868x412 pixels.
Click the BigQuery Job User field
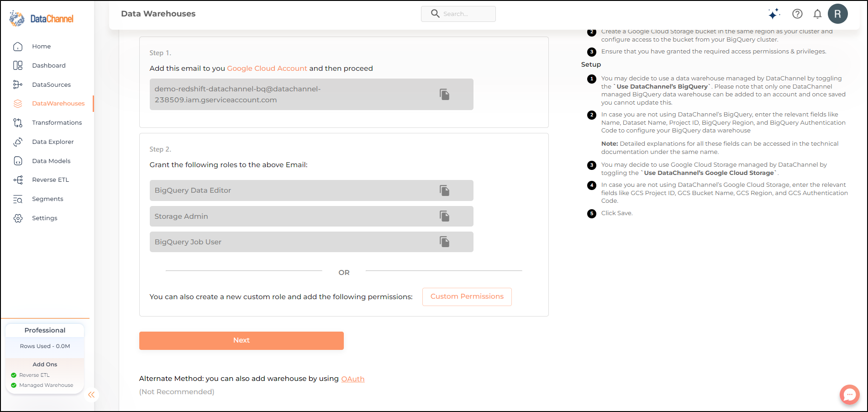(x=311, y=242)
